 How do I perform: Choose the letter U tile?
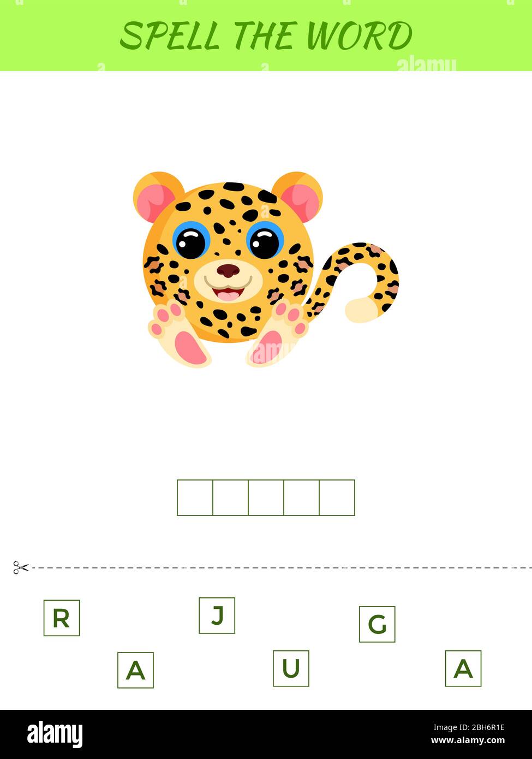(291, 668)
